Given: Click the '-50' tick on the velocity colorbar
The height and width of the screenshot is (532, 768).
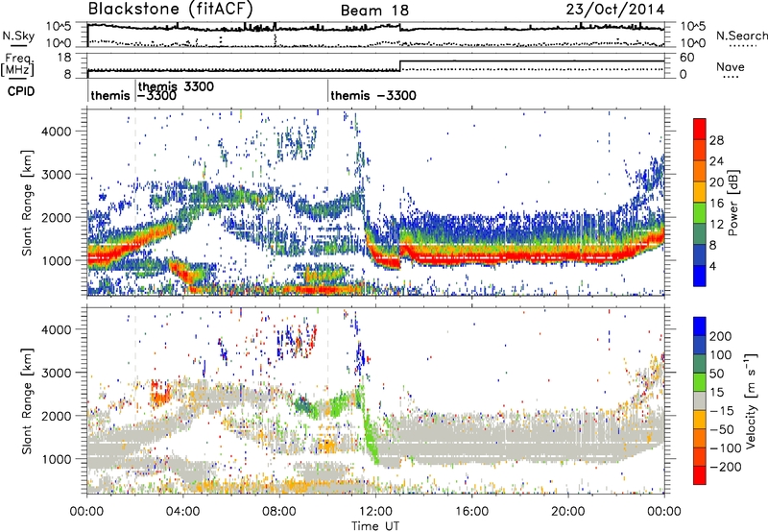Looking at the screenshot, I should point(721,429).
